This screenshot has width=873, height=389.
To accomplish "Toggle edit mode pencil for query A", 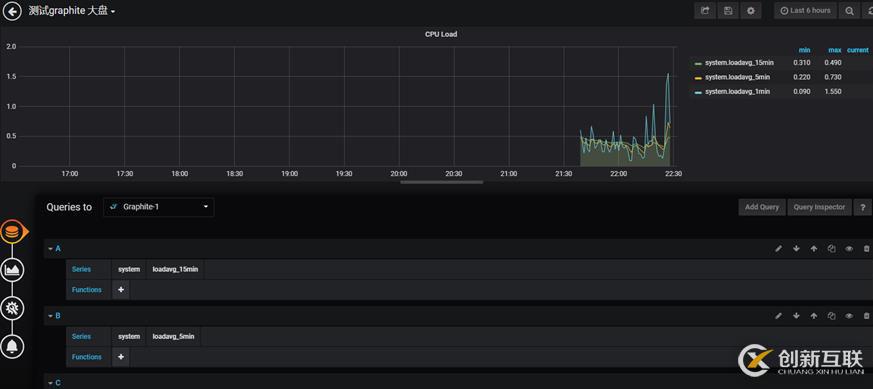I will (778, 249).
